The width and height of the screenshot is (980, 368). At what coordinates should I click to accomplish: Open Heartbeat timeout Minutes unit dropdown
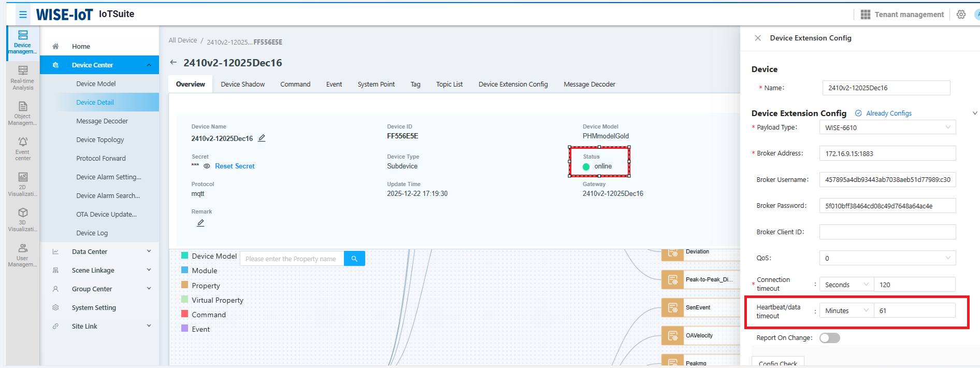point(846,310)
